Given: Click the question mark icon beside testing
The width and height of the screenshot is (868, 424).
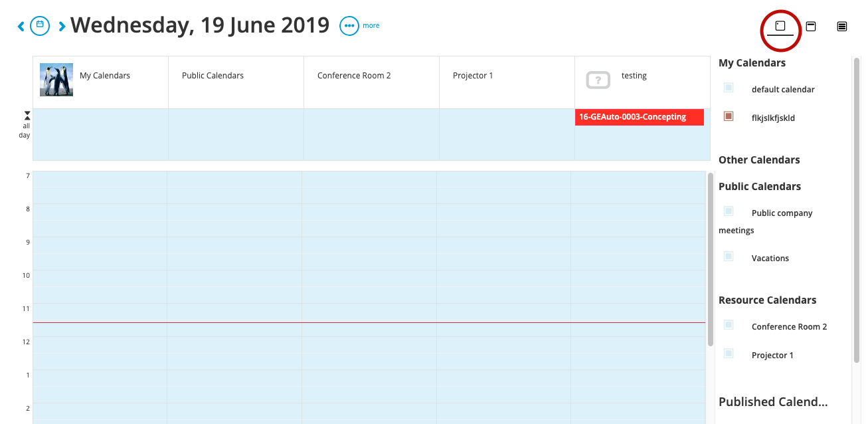Looking at the screenshot, I should 598,80.
